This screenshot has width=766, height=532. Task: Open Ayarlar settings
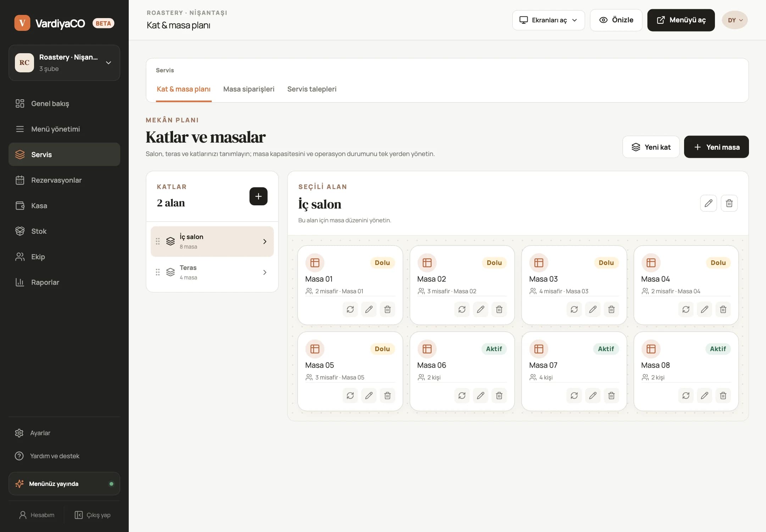tap(64, 433)
